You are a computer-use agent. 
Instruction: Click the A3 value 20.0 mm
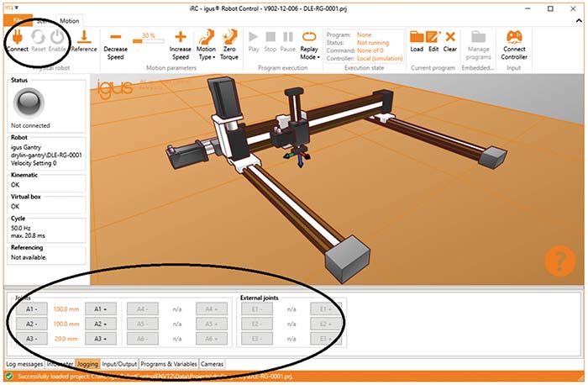66,339
